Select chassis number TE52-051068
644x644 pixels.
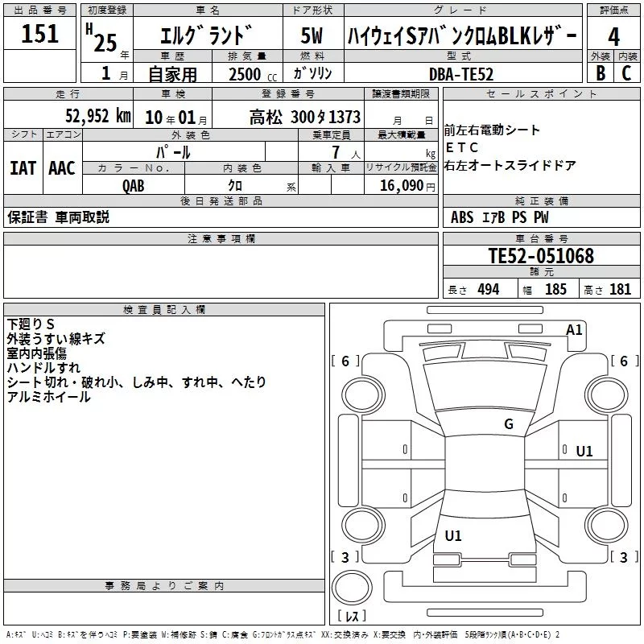tap(541, 256)
